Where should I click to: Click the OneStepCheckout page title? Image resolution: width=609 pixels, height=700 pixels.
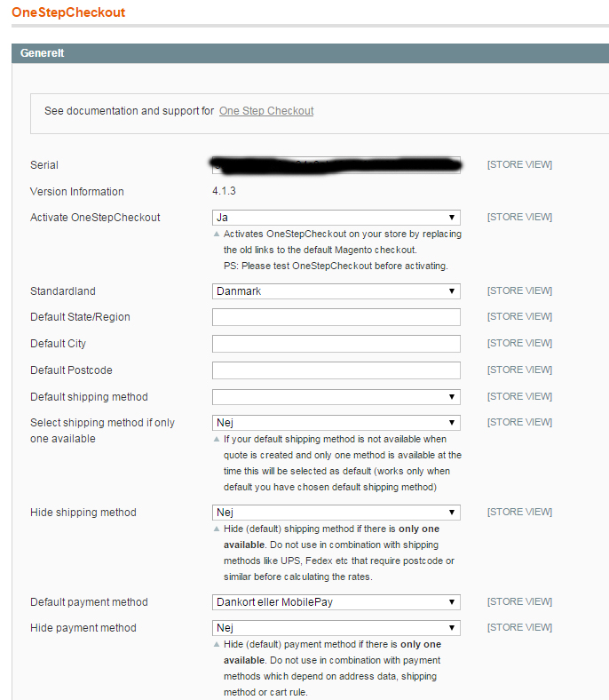click(68, 13)
